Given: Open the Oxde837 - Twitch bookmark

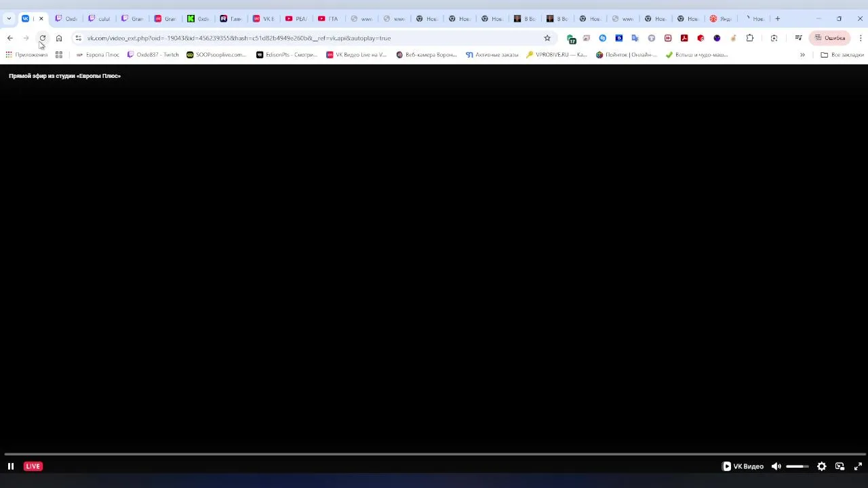Looking at the screenshot, I should pyautogui.click(x=153, y=55).
